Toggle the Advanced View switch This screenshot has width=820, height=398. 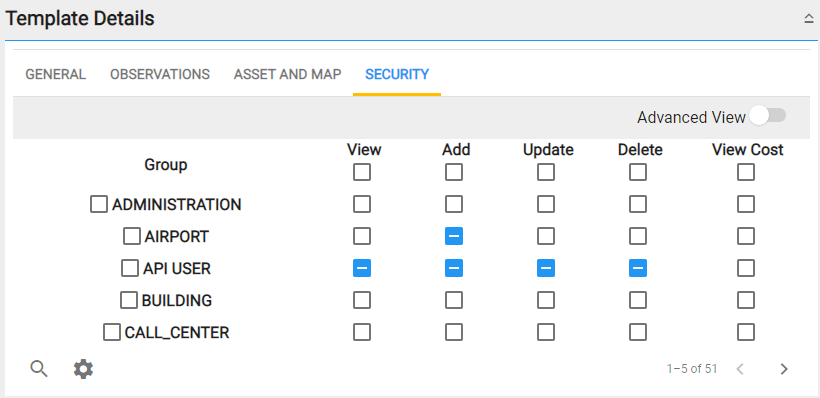[768, 116]
